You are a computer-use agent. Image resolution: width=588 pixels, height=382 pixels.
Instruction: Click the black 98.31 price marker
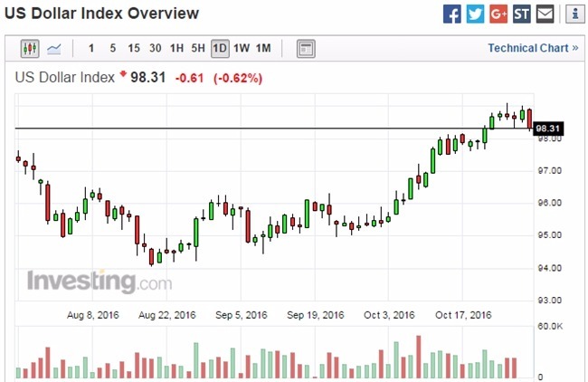pos(548,129)
